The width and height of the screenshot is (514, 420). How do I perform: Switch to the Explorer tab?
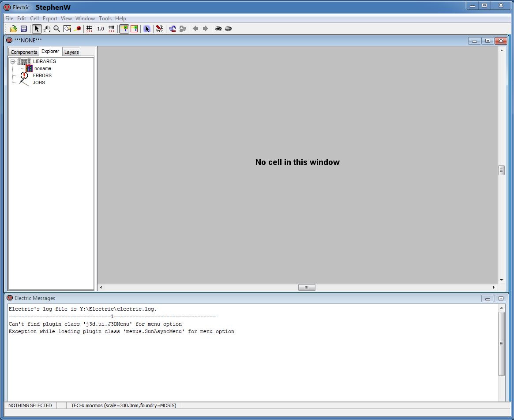click(x=50, y=51)
